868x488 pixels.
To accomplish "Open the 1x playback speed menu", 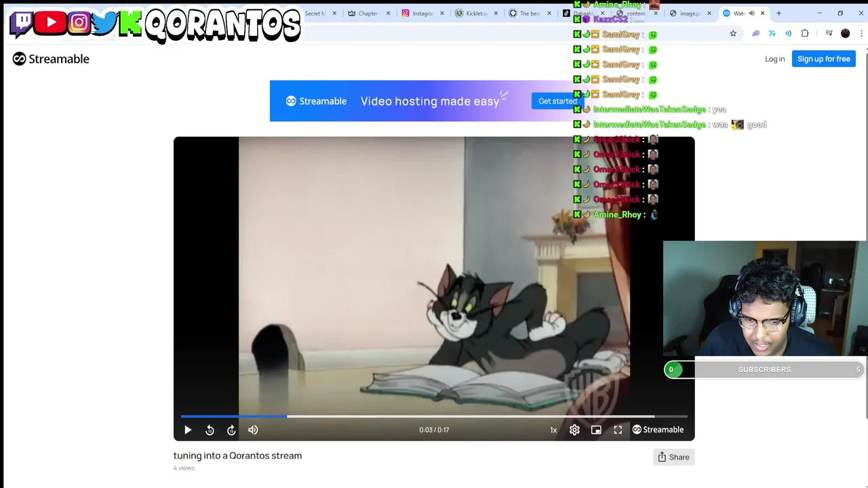I will [x=553, y=430].
